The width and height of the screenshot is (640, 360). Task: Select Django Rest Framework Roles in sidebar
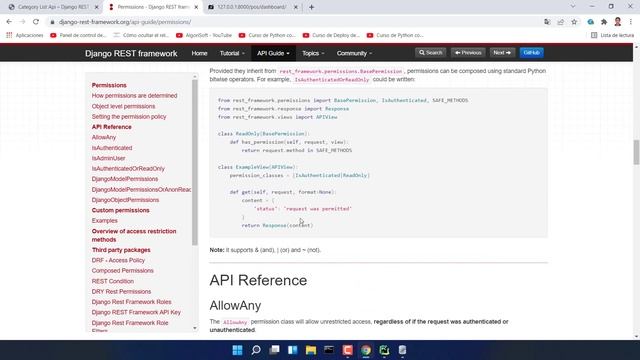coord(131,302)
